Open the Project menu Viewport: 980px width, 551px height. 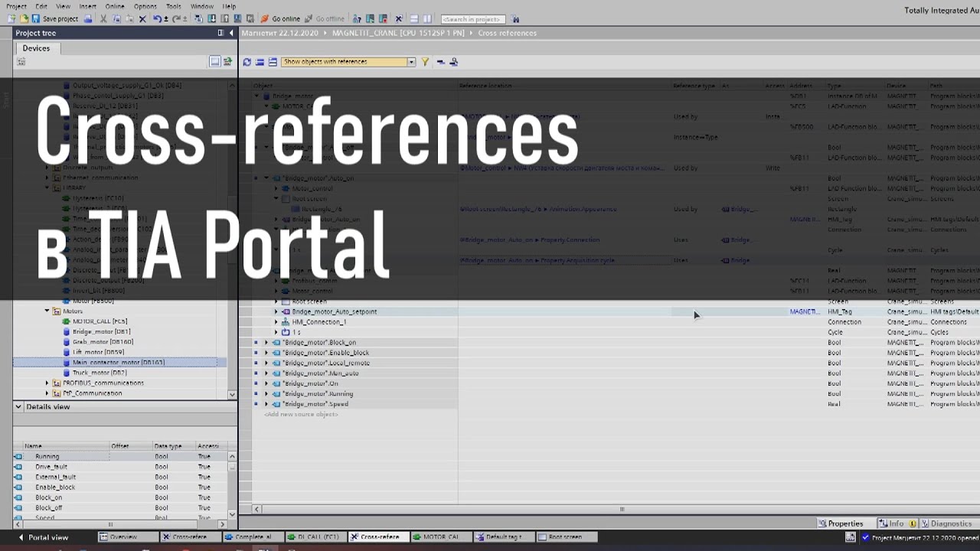(16, 6)
